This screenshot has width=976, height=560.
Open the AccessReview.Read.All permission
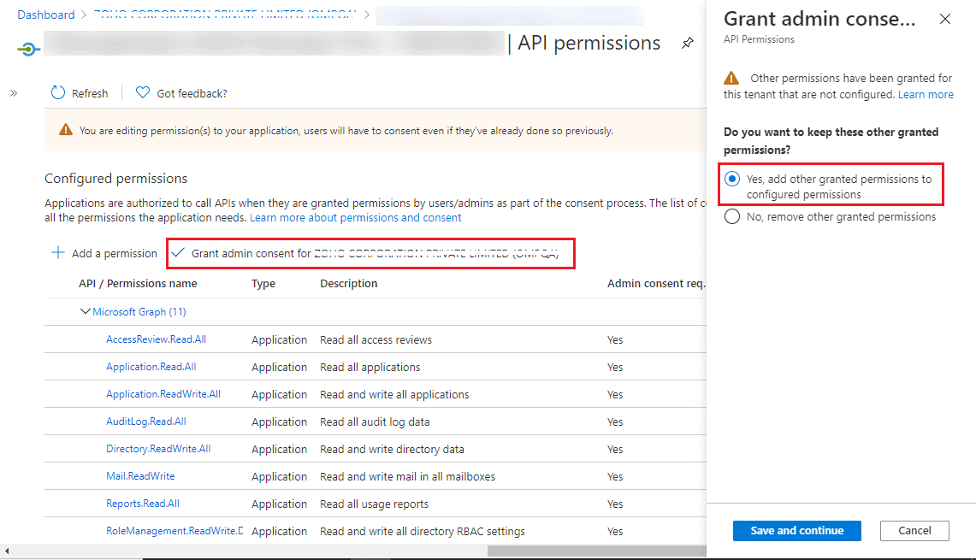[x=156, y=339]
